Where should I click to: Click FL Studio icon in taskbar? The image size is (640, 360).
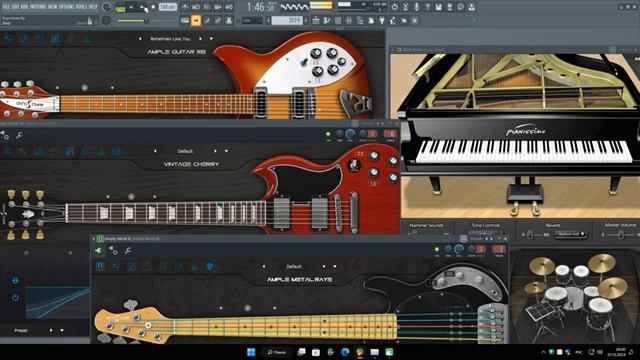360,352
